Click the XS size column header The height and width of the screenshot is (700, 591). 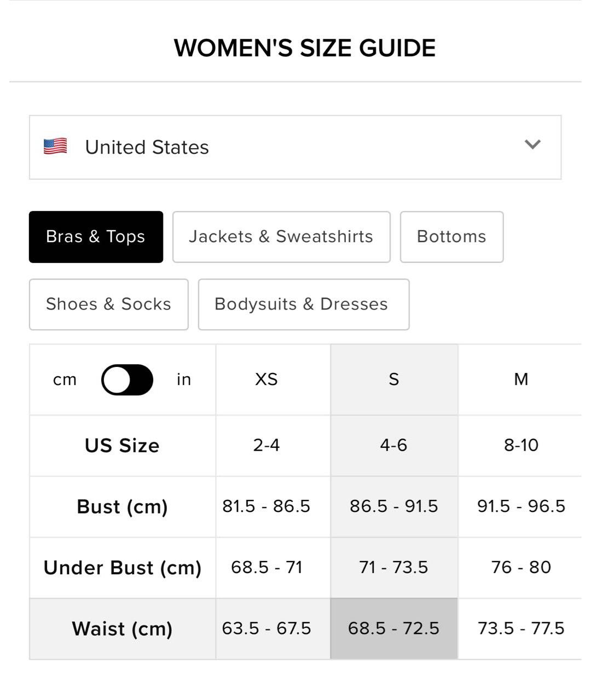266,380
